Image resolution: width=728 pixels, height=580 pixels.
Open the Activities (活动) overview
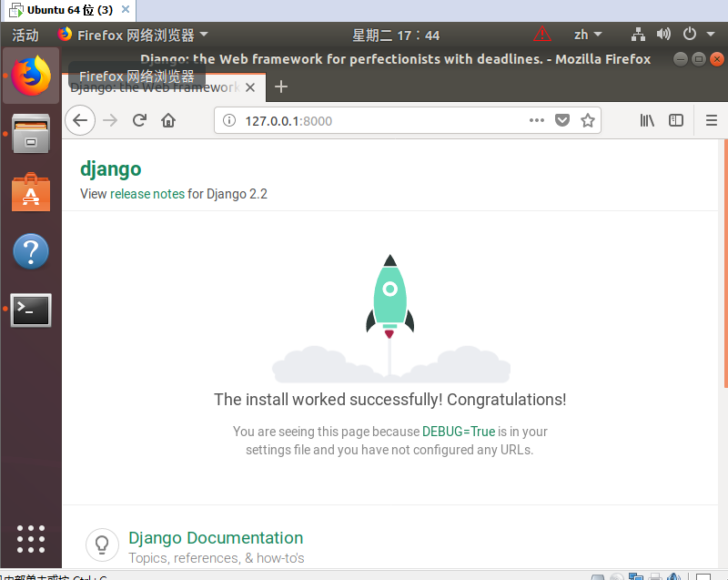coord(25,35)
